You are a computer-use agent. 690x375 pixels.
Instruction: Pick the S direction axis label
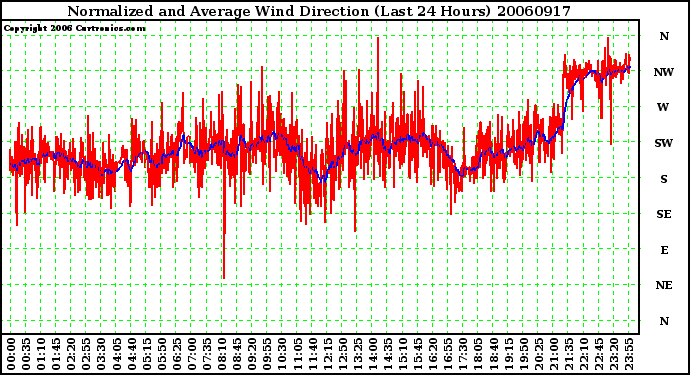click(664, 179)
